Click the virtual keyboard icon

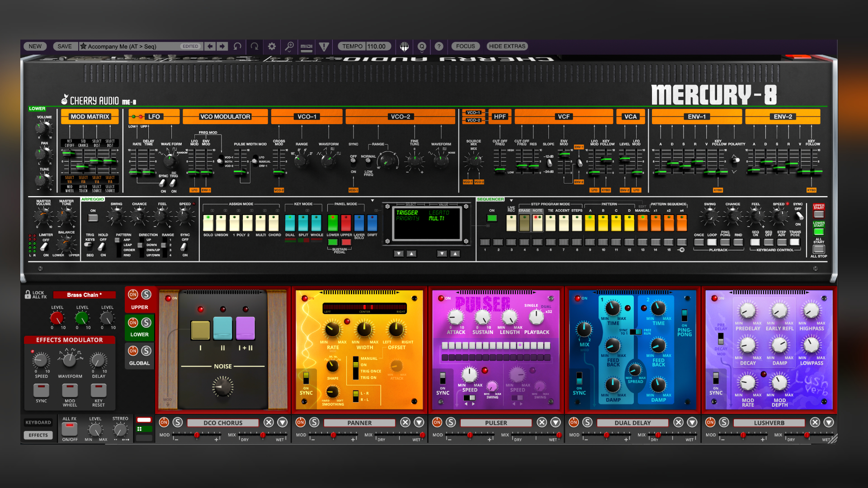click(404, 47)
